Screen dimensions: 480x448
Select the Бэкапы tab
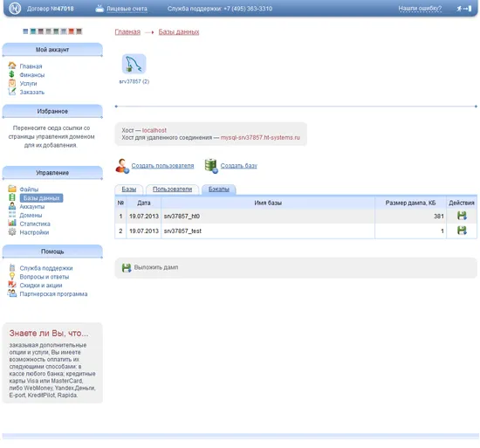pos(218,190)
